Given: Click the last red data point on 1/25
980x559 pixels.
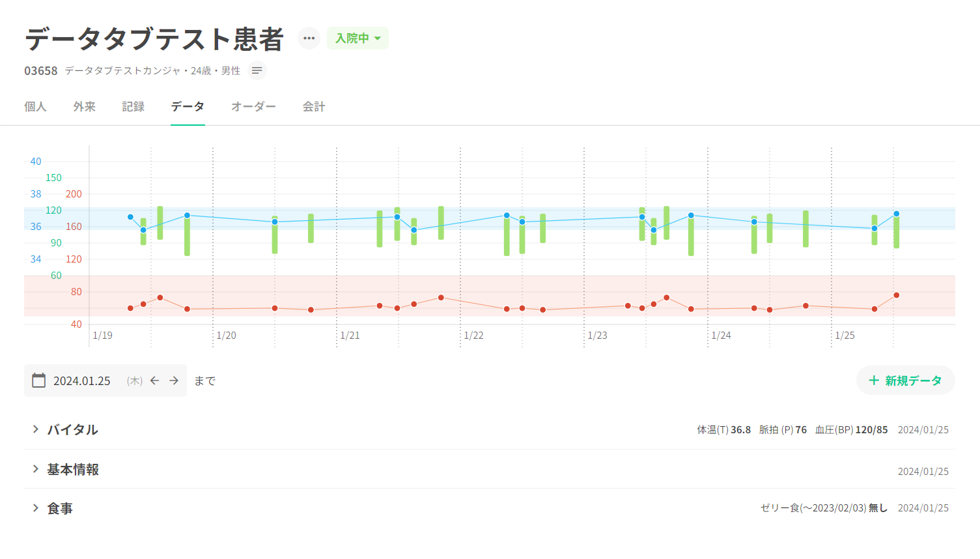Looking at the screenshot, I should [x=896, y=295].
